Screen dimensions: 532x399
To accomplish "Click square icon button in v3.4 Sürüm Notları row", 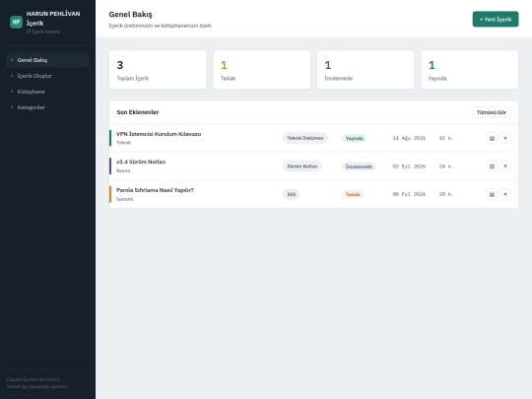I will pos(492,166).
